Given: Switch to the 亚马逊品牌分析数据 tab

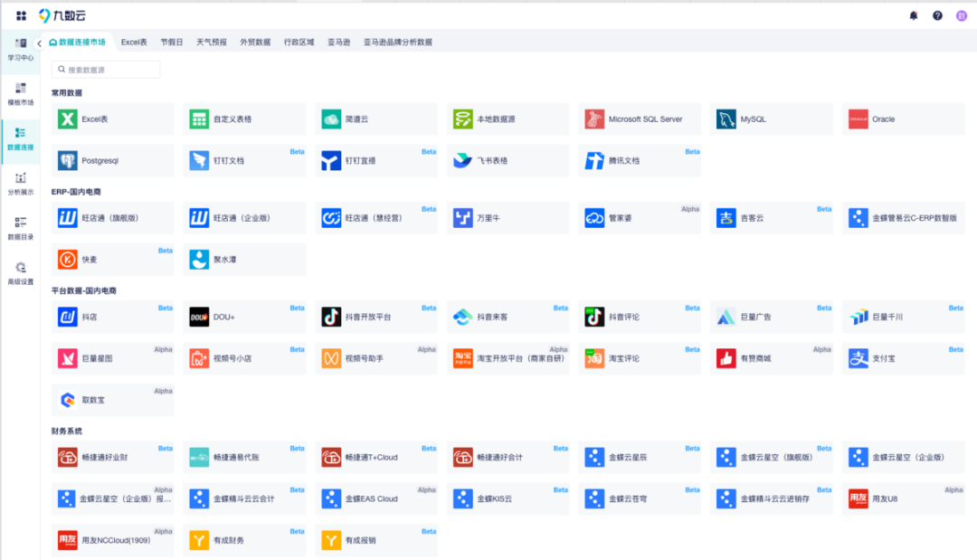Looking at the screenshot, I should pyautogui.click(x=398, y=43).
